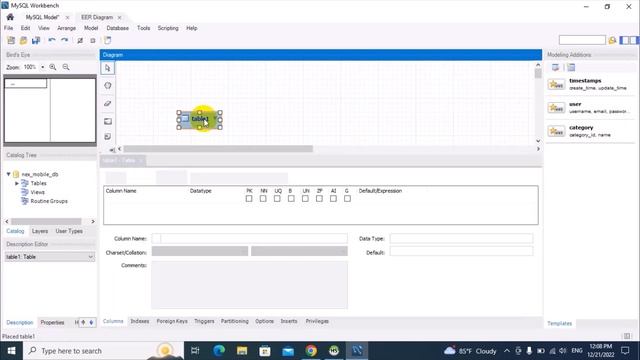This screenshot has width=640, height=360.
Task: Click the Comments text area
Action: coord(249,285)
